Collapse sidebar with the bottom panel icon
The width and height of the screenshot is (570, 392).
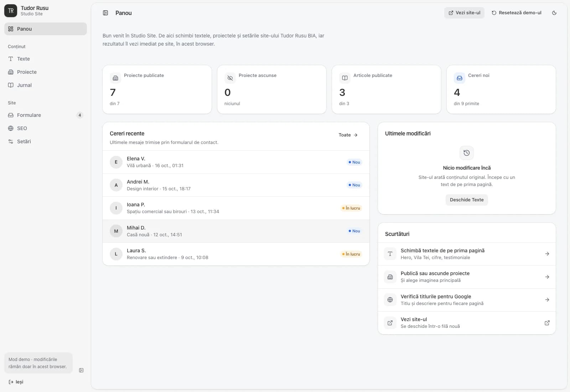(x=81, y=370)
